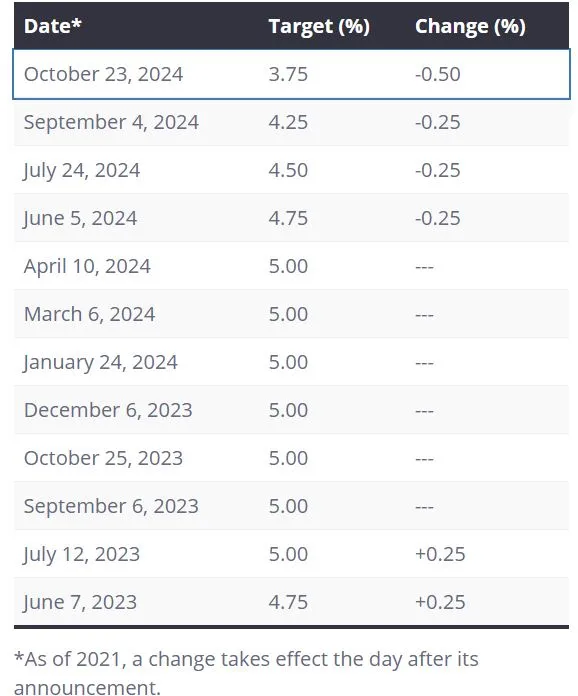The width and height of the screenshot is (578, 696).
Task: Click the Change (%) column header
Action: 471,27
